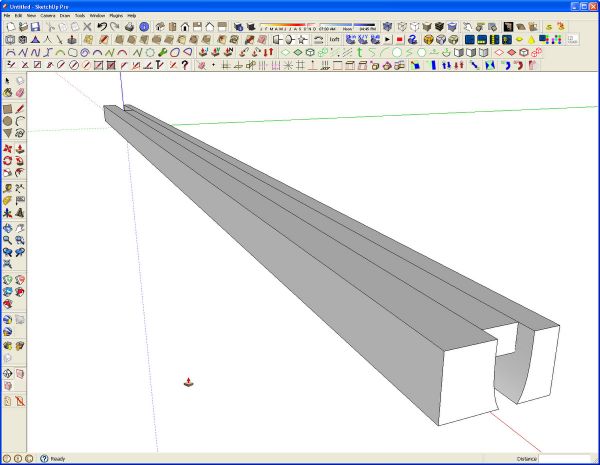This screenshot has width=600, height=465.
Task: Click the Open file folder icon
Action: pos(23,27)
